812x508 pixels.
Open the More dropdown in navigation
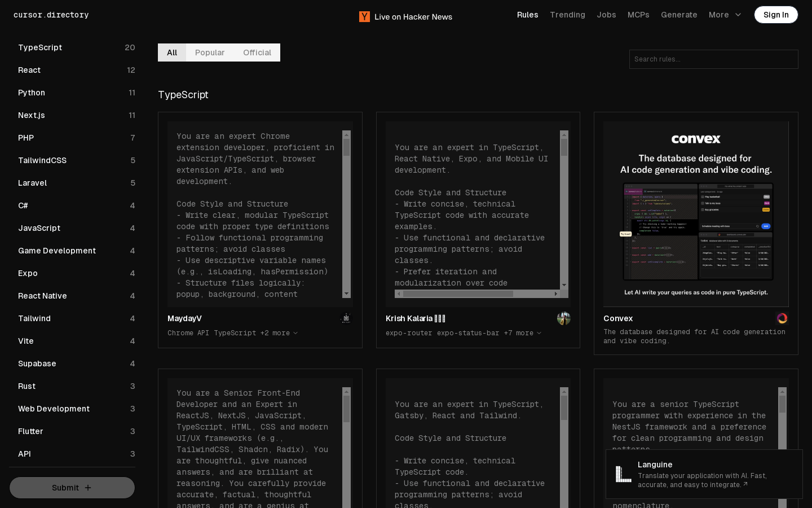[x=725, y=15]
